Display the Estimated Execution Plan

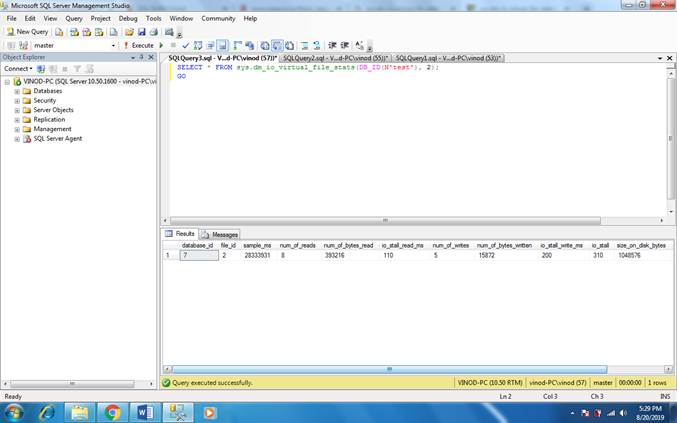tap(198, 45)
